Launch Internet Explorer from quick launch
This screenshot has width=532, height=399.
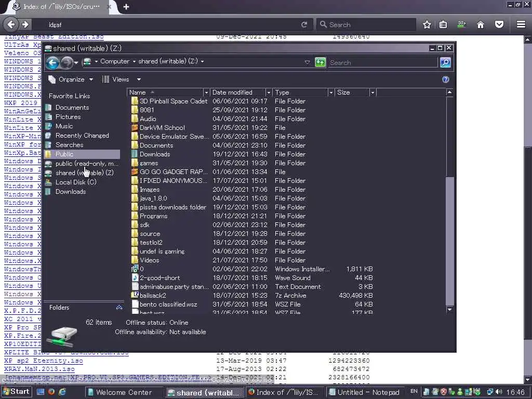coord(62,392)
